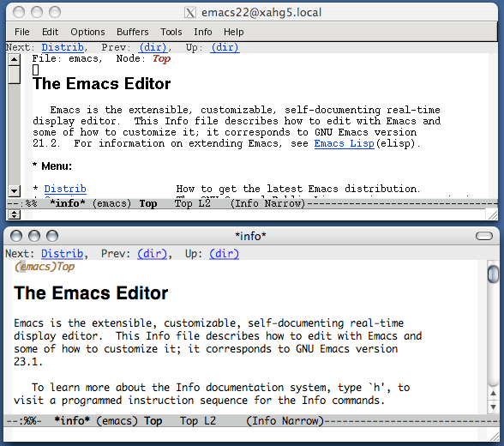Click the red Top node name in emacs22 window
This screenshot has height=446, width=504.
click(161, 59)
